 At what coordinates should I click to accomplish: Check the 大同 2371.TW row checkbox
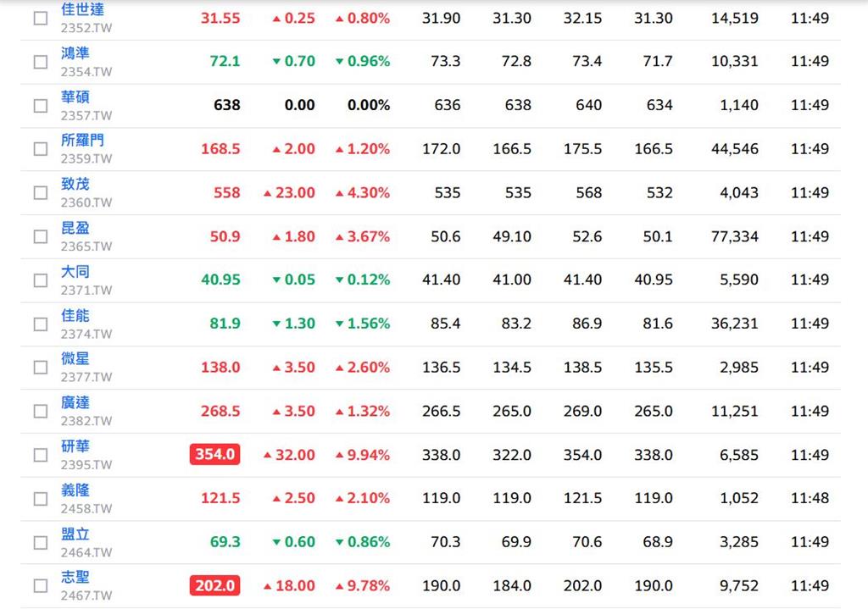coord(41,280)
